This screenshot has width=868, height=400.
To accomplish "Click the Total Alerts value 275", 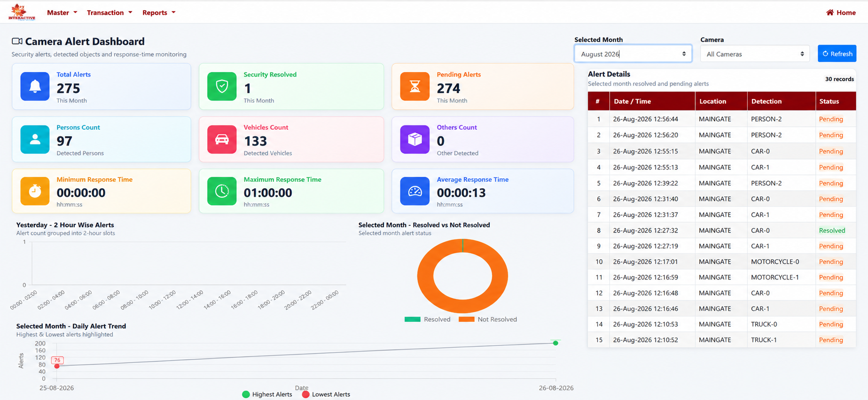I will (x=68, y=88).
